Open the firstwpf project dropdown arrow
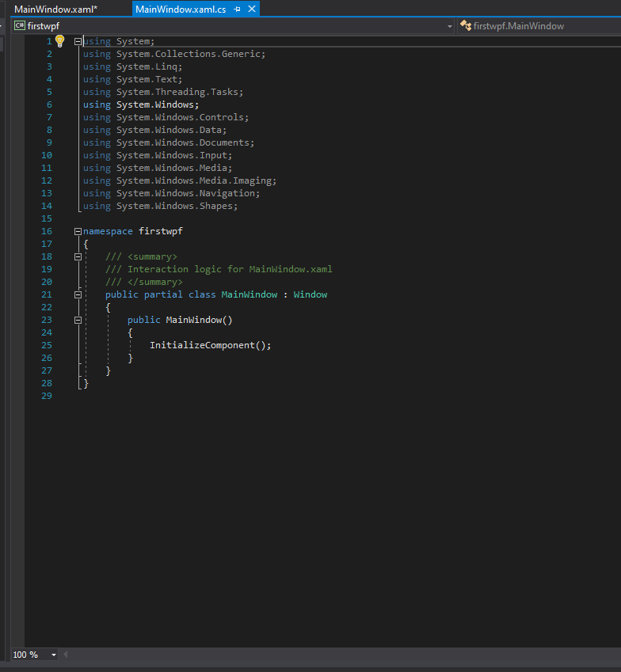This screenshot has width=621, height=672. tap(450, 26)
